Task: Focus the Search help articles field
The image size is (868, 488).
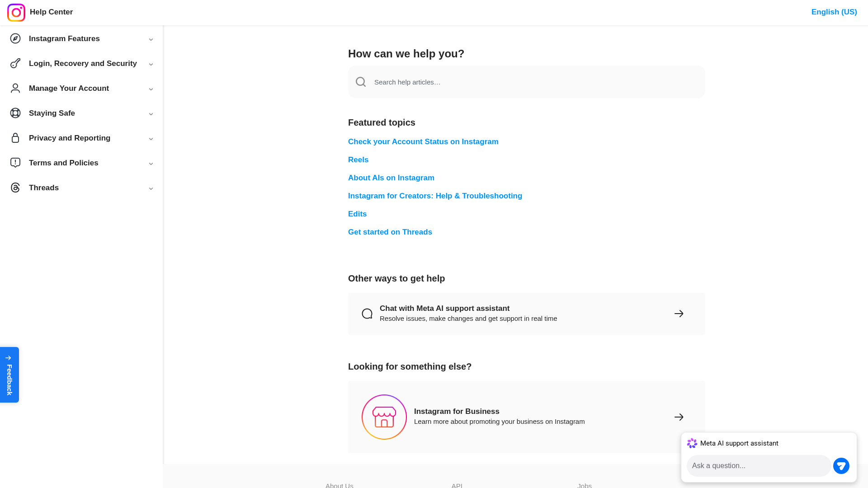Action: point(527,82)
